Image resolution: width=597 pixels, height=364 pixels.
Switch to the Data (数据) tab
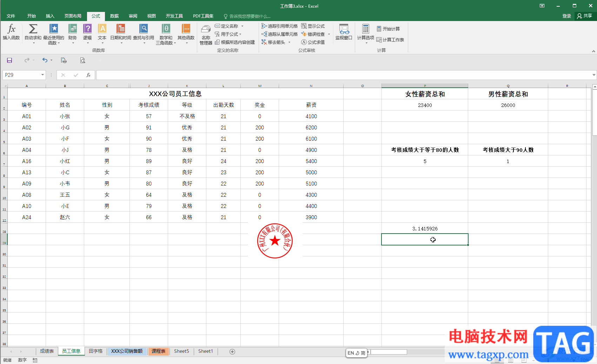pos(114,16)
